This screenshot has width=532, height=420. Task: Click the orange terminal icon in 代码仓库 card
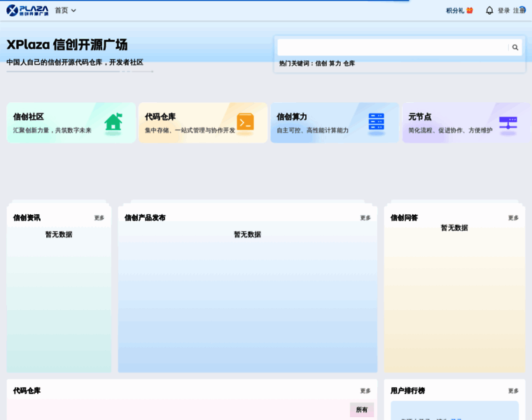point(245,122)
